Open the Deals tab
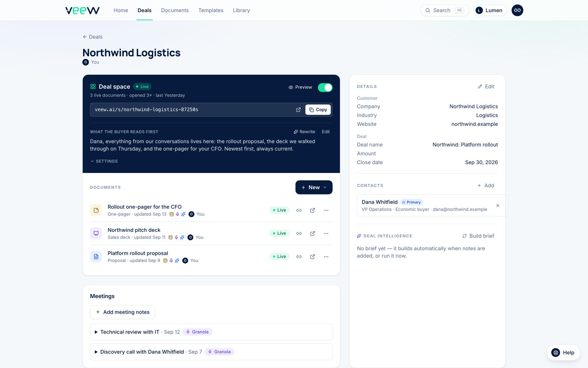Viewport: 588px width, 368px height. coord(144,10)
